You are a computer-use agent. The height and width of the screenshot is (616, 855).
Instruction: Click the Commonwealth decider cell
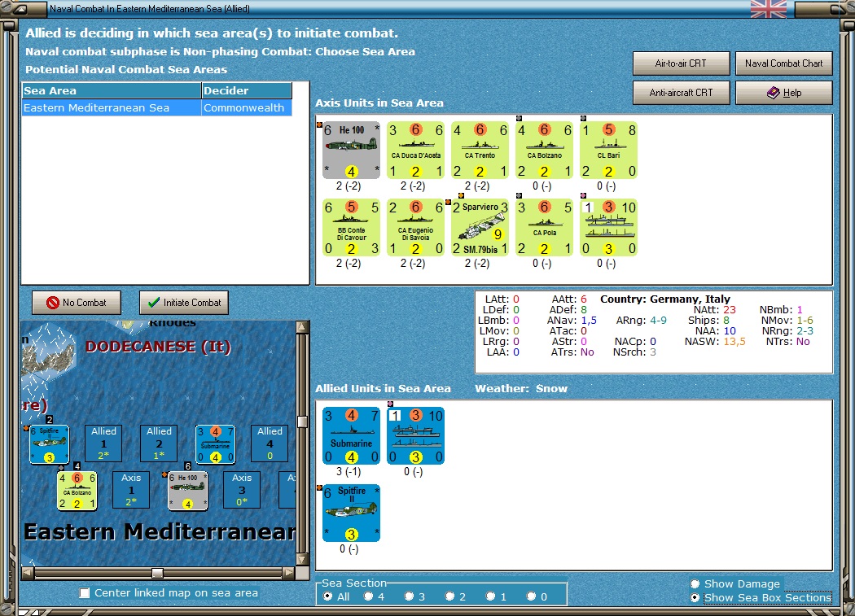point(247,108)
